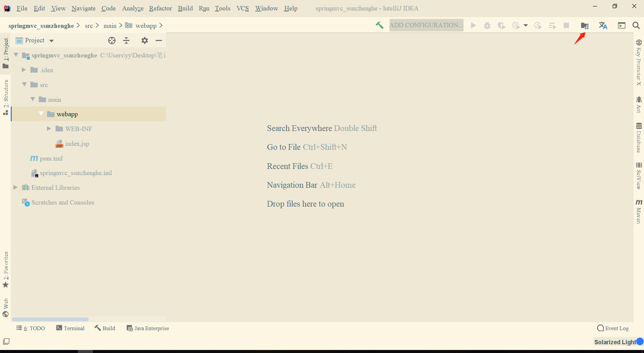
Task: Click the Solarized Light theme indicator
Action: (615, 342)
